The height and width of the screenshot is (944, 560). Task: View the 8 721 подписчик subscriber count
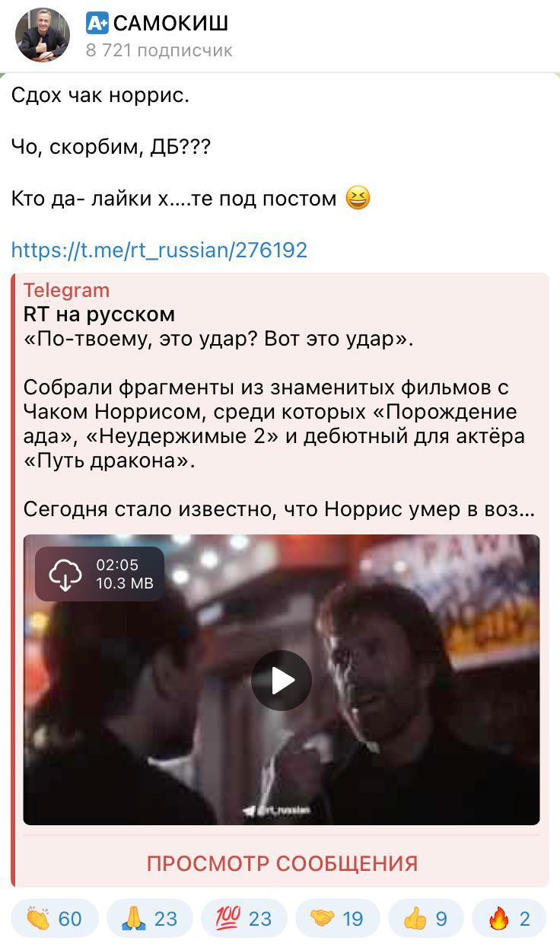pyautogui.click(x=159, y=51)
